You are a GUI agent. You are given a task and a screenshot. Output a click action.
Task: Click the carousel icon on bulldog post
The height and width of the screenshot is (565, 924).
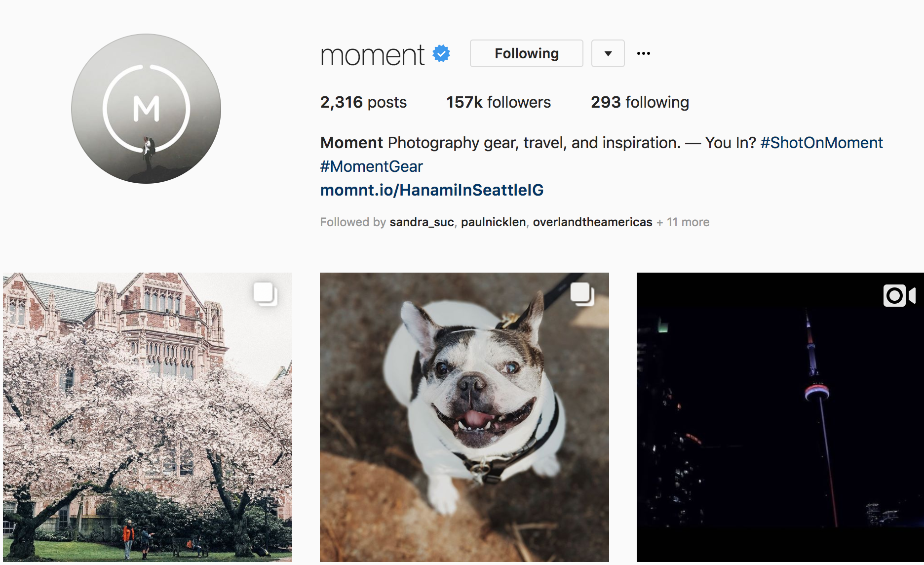click(x=582, y=294)
